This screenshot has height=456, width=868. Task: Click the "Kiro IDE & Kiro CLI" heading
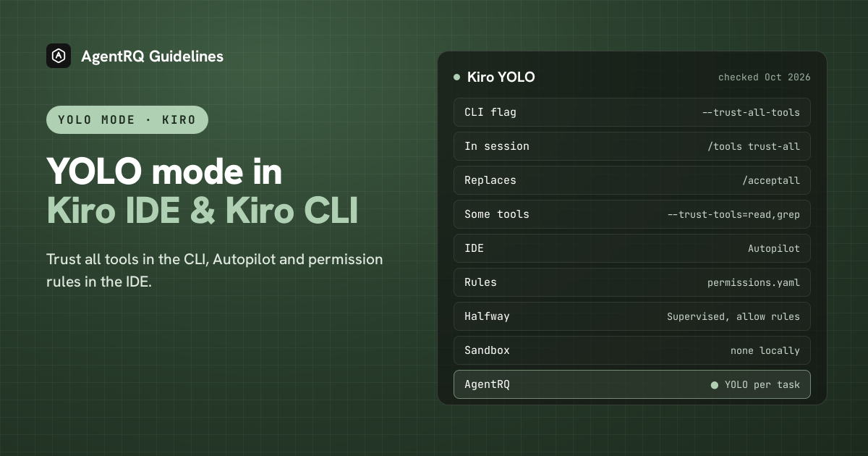click(x=203, y=211)
